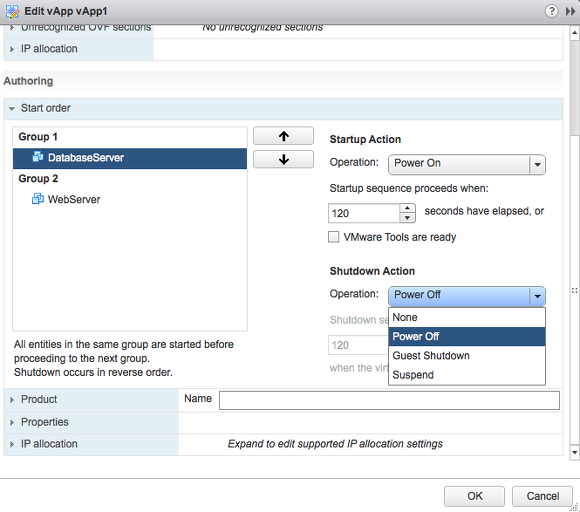Click the shutdown delay 120 field
This screenshot has height=512, width=580.
358,345
